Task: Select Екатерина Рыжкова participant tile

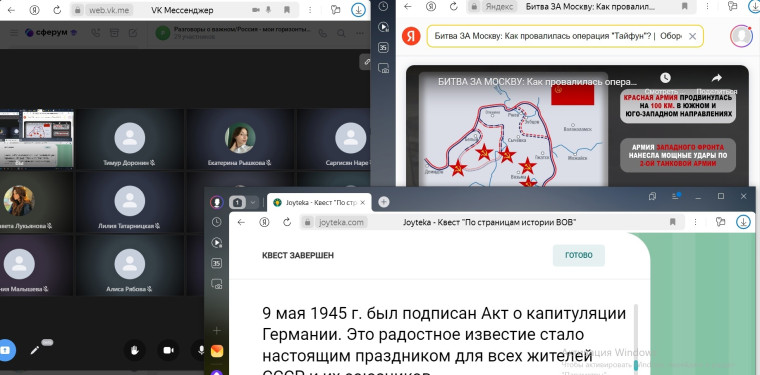Action: tap(240, 139)
